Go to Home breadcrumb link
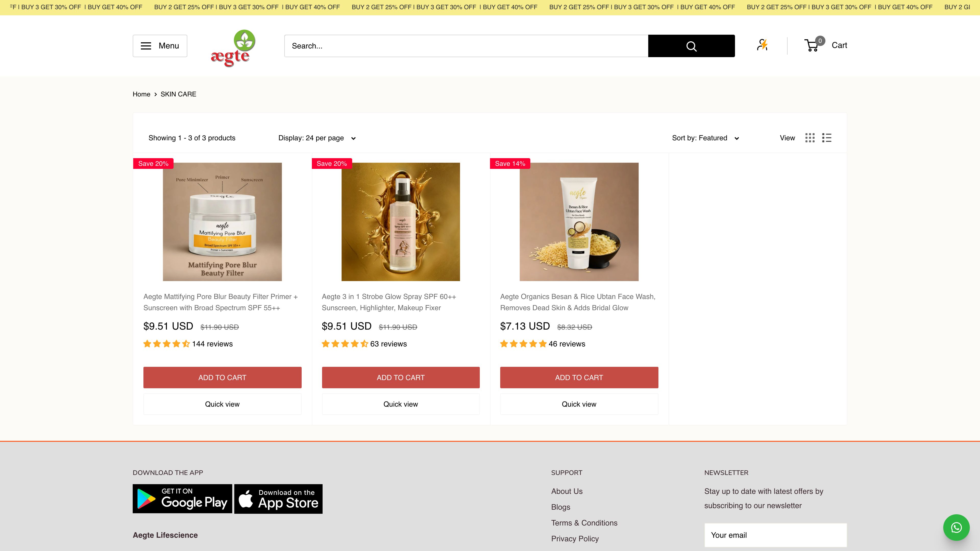The image size is (980, 551). coord(142,94)
